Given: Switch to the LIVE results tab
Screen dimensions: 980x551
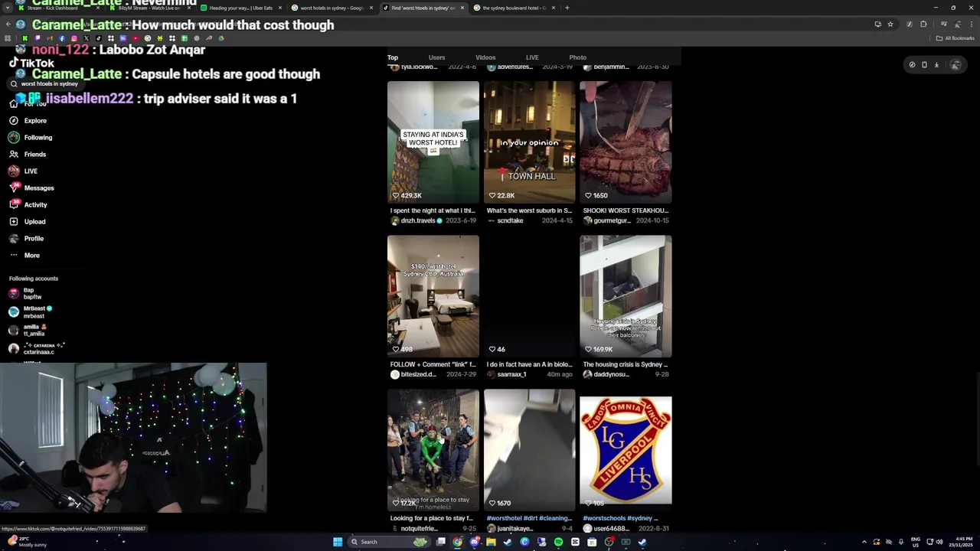Looking at the screenshot, I should (532, 57).
